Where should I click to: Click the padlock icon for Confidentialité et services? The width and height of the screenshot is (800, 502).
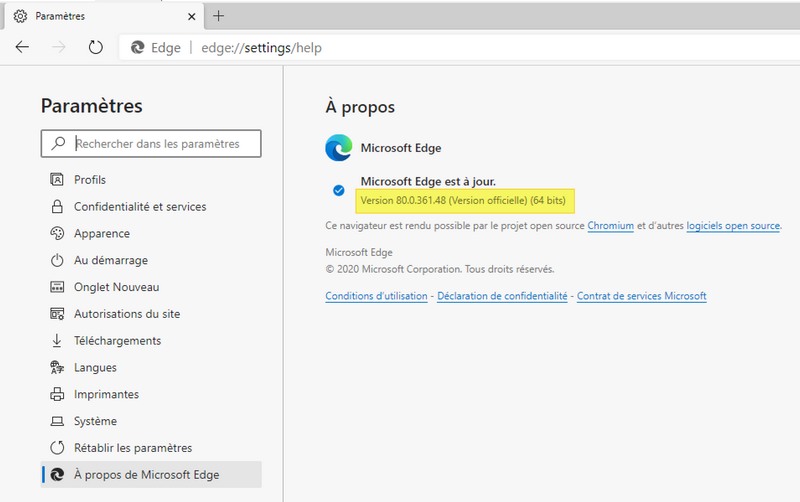coord(56,207)
